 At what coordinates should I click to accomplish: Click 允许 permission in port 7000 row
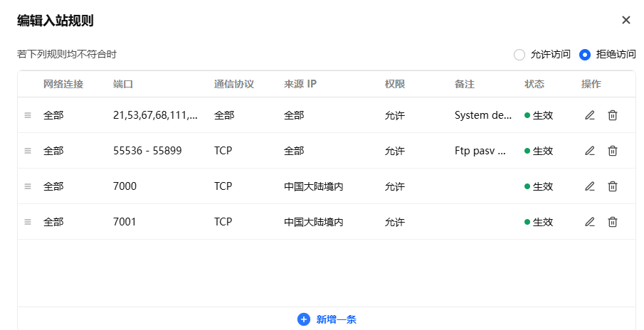[395, 186]
